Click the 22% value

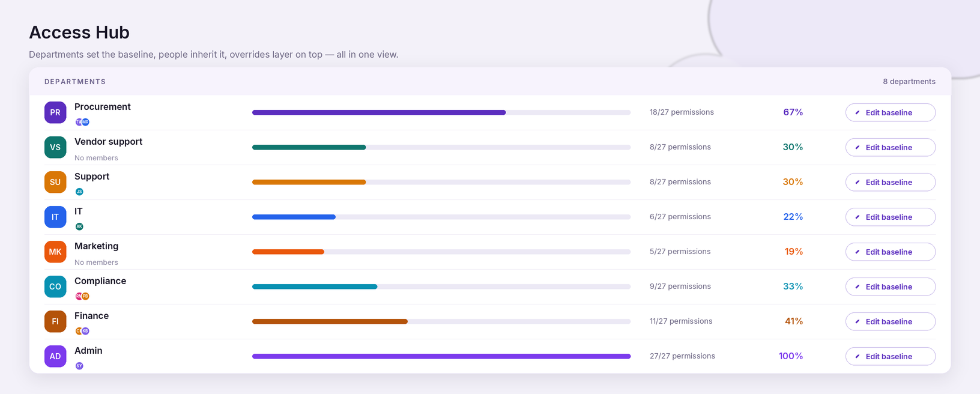(x=793, y=217)
